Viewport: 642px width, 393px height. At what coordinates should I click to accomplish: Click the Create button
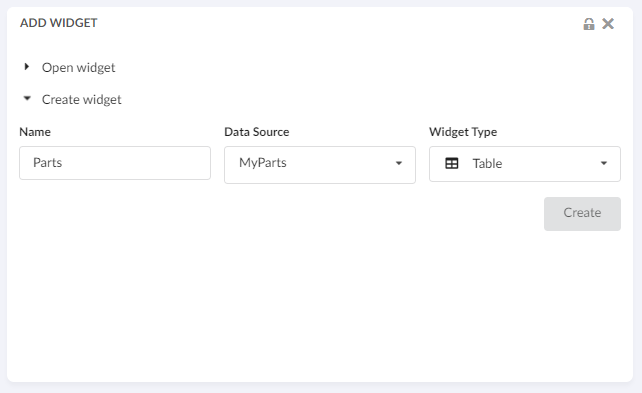point(582,214)
